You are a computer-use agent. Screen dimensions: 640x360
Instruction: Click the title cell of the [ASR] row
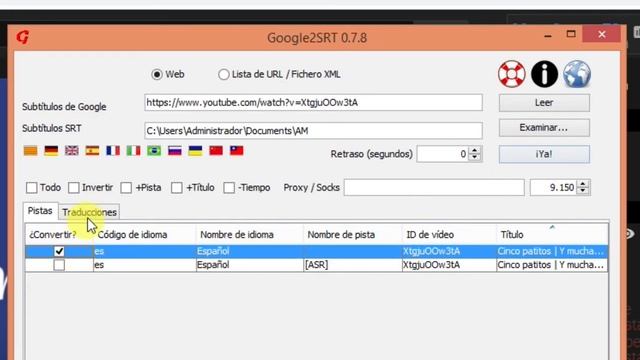click(x=552, y=265)
